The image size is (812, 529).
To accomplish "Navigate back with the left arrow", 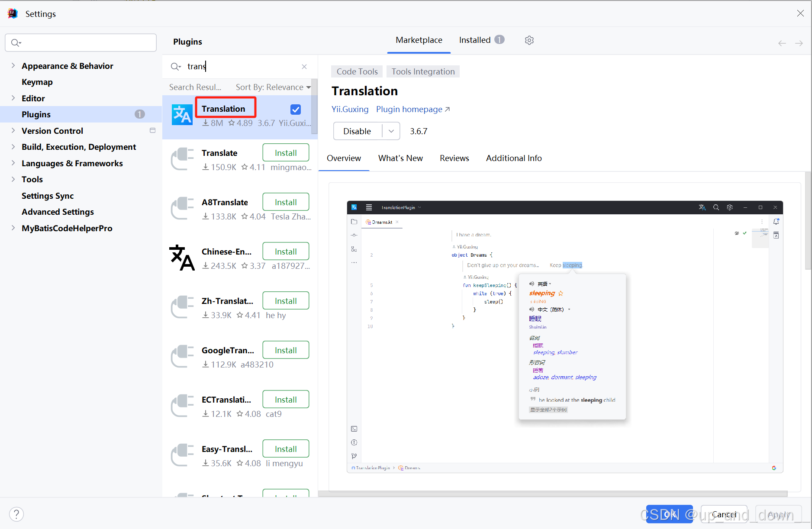I will (x=782, y=43).
